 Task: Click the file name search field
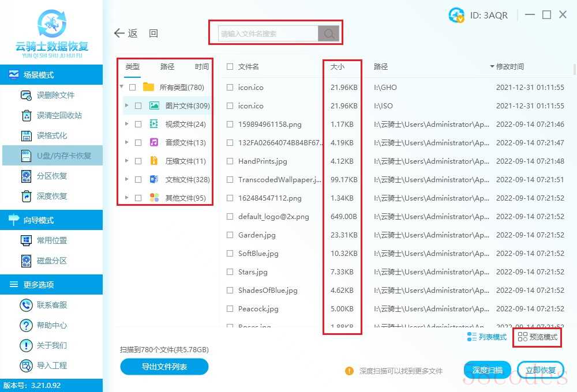pos(268,34)
